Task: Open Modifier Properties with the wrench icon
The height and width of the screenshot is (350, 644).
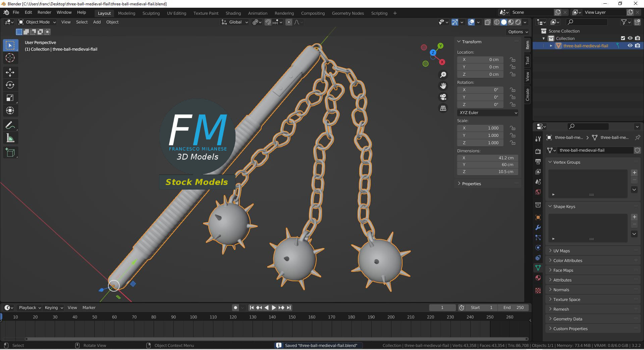Action: tap(538, 227)
